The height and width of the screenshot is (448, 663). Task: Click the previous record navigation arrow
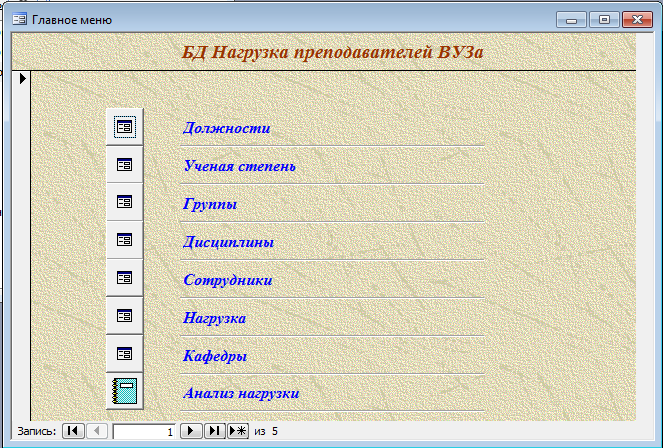[97, 431]
